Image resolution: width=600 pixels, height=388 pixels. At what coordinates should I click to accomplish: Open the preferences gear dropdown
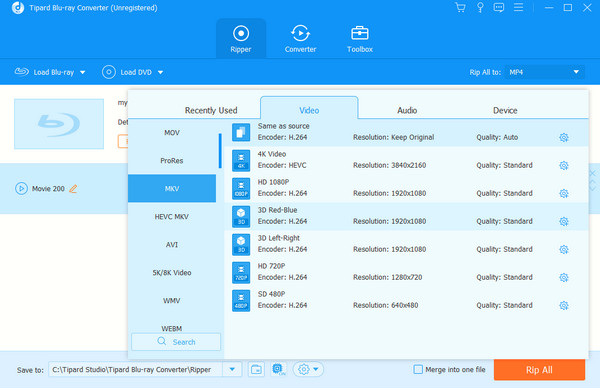tap(308, 369)
